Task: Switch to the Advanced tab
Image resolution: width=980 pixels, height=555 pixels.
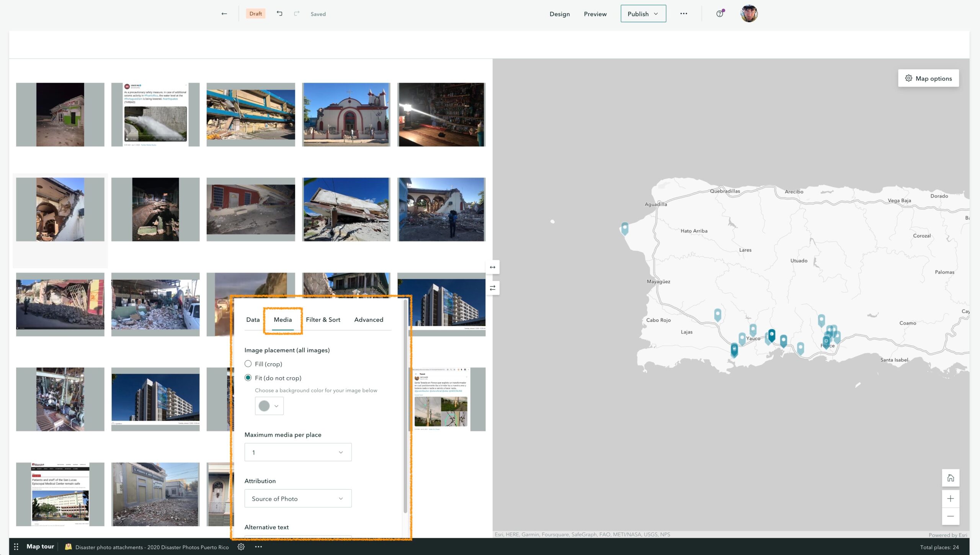Action: [368, 320]
